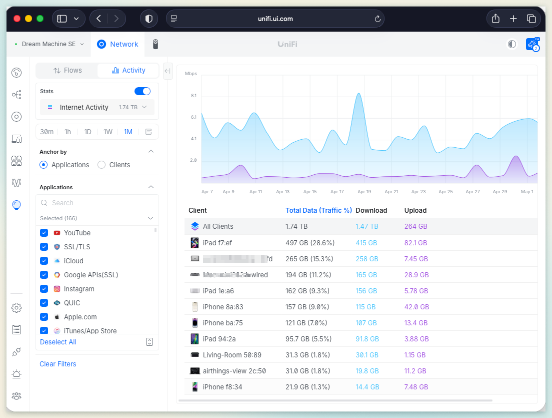
Task: Select the 1M time range
Action: 128,132
